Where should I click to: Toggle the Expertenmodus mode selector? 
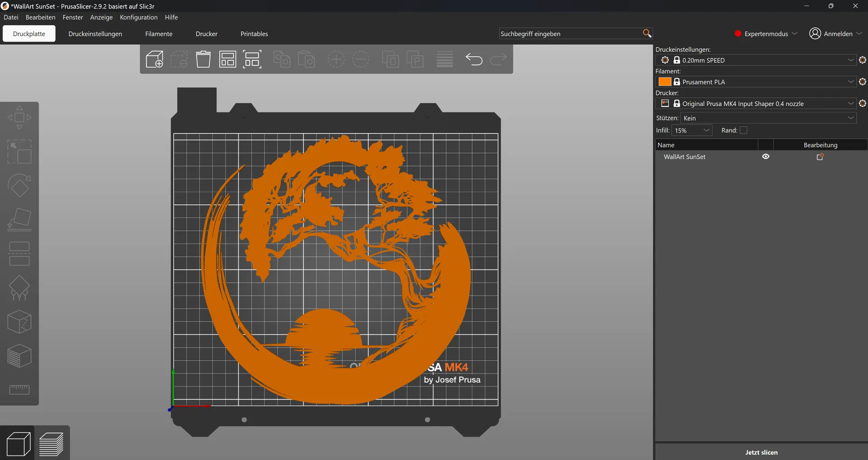tap(766, 33)
